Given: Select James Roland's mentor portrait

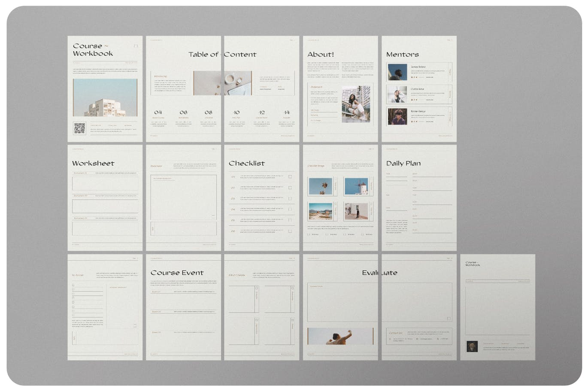Looking at the screenshot, I should click(397, 72).
